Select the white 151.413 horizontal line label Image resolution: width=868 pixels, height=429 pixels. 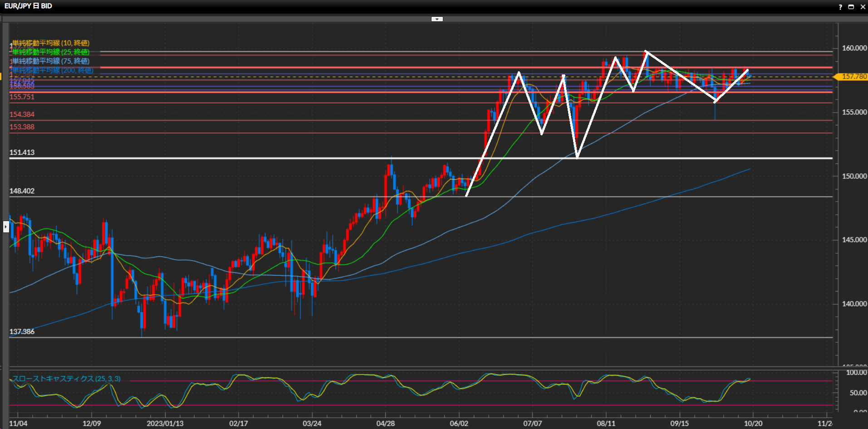22,153
